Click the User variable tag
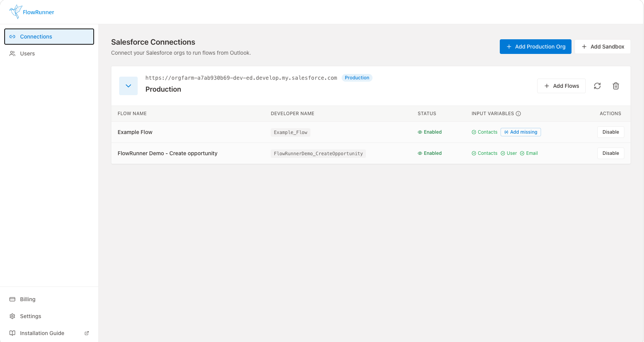The width and height of the screenshot is (644, 342). 509,153
